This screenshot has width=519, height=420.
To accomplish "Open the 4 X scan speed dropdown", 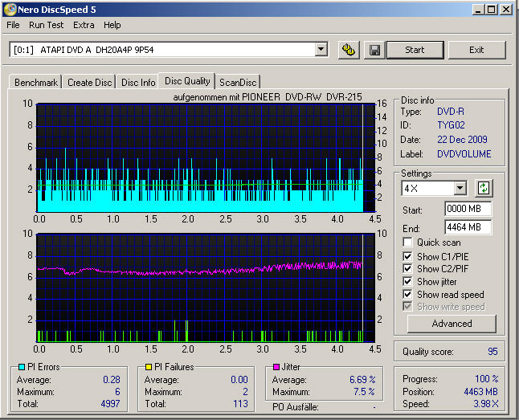I will (x=460, y=188).
